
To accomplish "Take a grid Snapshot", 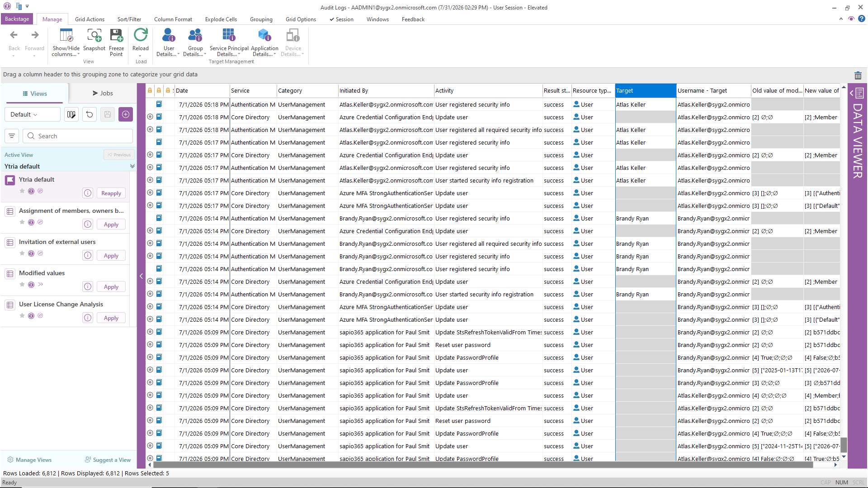I will click(x=94, y=40).
